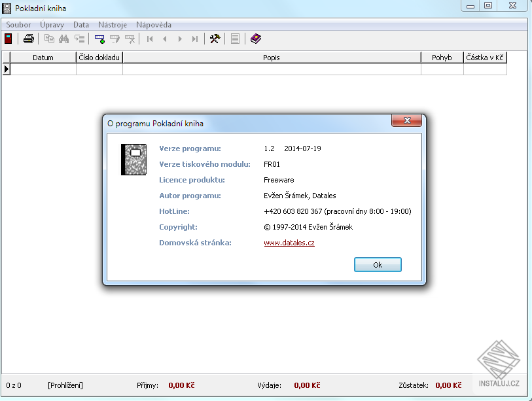Click the version text 1.2 2014-07-19
The height and width of the screenshot is (401, 532).
[293, 148]
